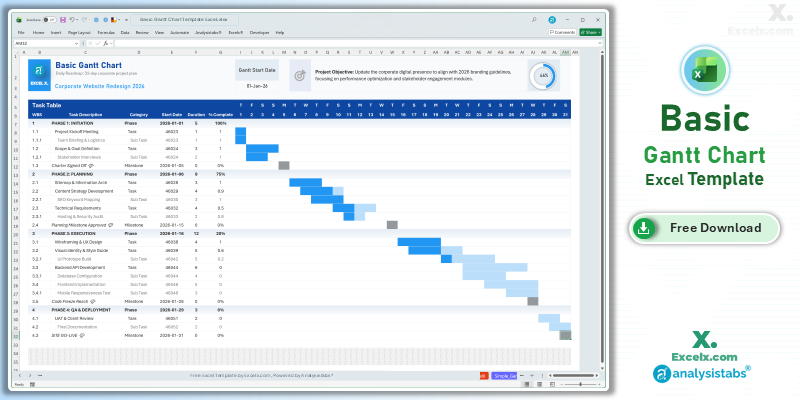The image size is (800, 400).
Task: Toggle the AutoSave switch
Action: [49, 19]
